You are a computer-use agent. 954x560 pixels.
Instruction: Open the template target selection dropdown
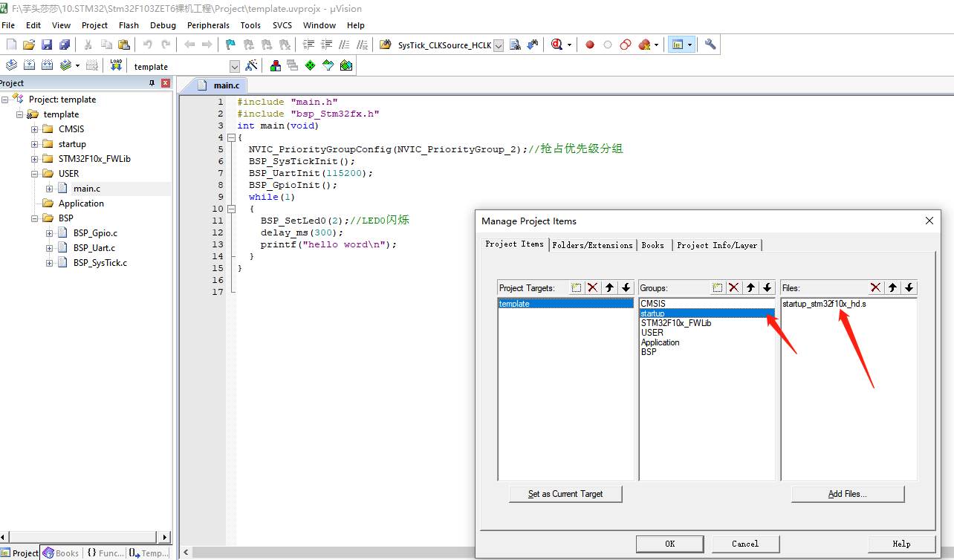(236, 66)
